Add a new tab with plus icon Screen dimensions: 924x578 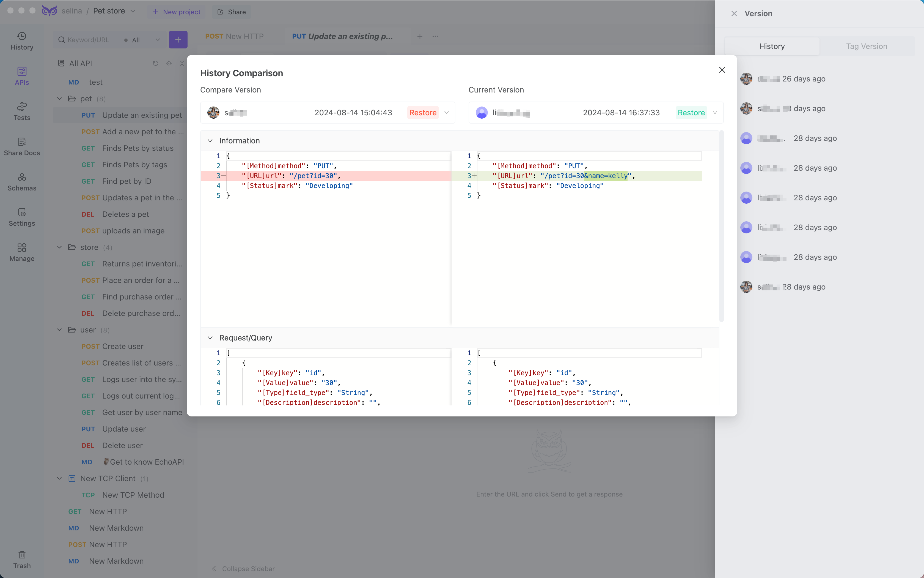click(420, 36)
